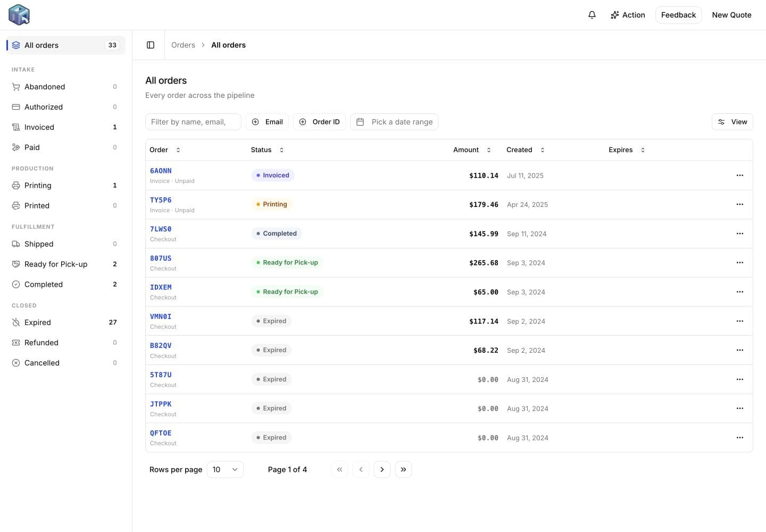Open Invoiced orders list
766x532 pixels.
coord(66,127)
